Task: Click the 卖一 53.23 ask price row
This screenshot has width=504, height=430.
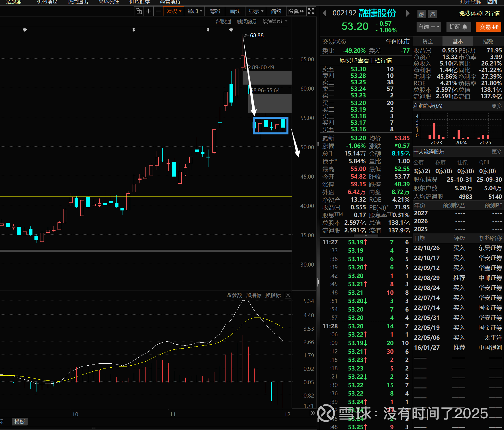Action: 366,95
